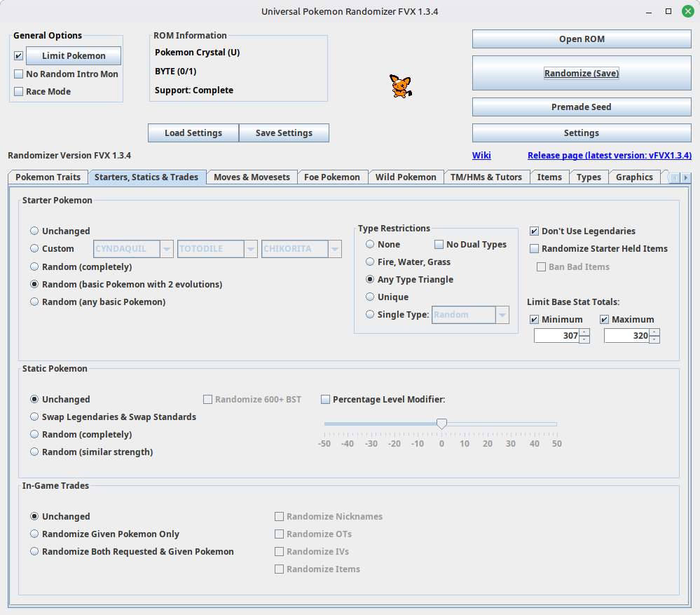The image size is (700, 615).
Task: Open the Wiki link
Action: 481,155
